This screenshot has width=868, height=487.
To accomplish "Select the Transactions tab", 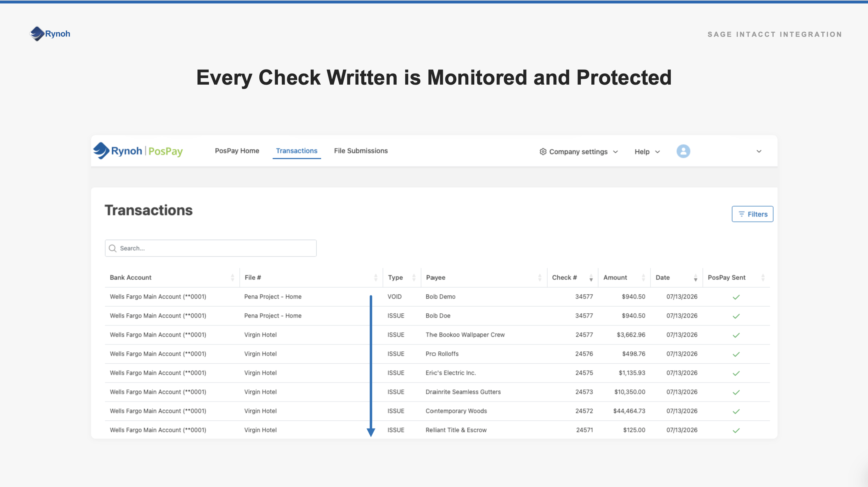I will coord(296,151).
